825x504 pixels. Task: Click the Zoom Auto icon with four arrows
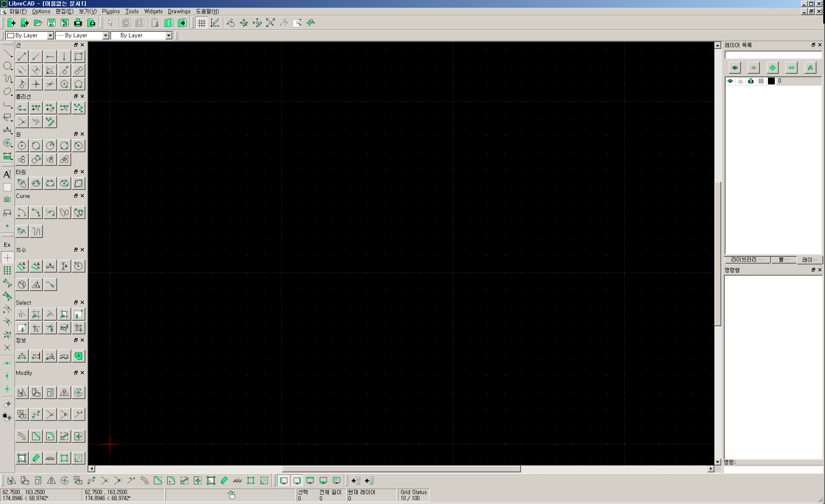pos(270,23)
